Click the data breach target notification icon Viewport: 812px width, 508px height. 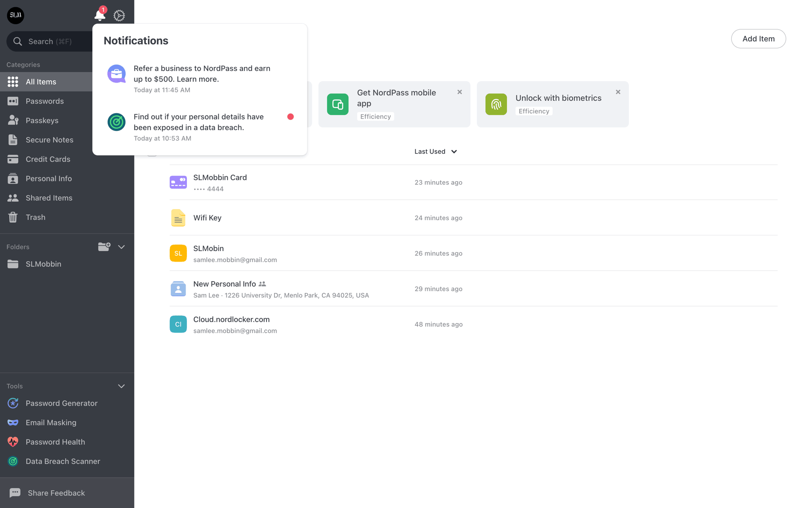[x=116, y=122]
